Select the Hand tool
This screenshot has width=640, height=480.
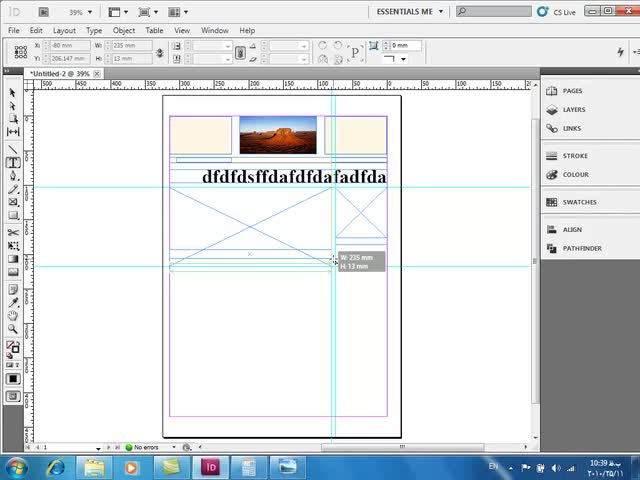[13, 316]
